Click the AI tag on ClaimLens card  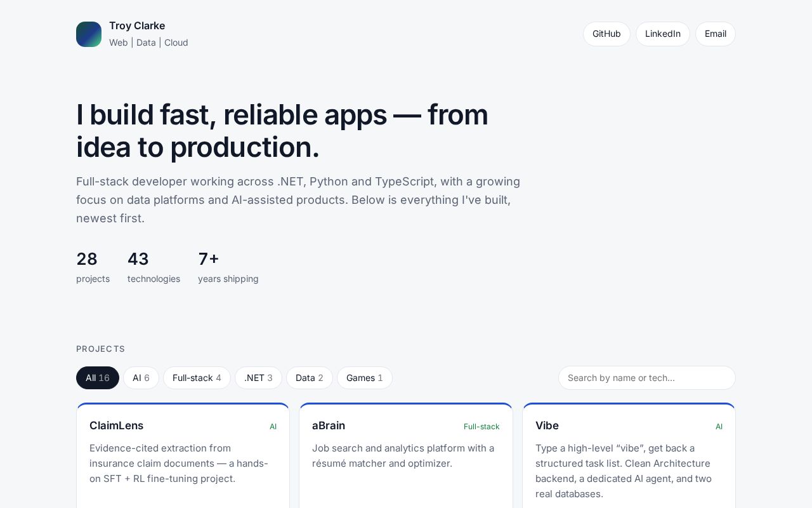[x=273, y=427]
